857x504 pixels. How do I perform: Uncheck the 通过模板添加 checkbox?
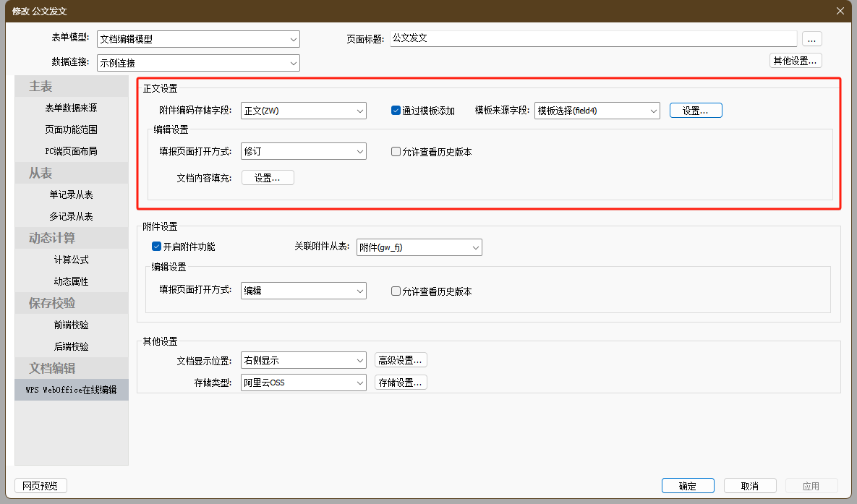tap(396, 111)
